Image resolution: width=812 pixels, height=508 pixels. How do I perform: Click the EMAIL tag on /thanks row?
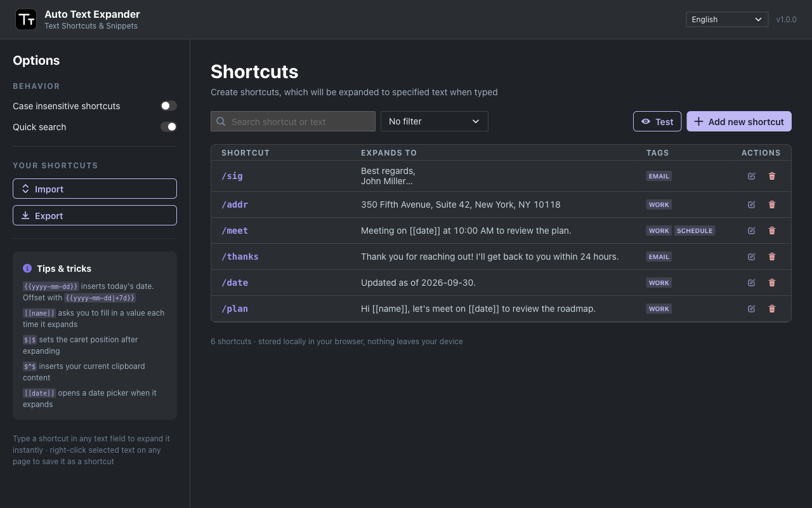[x=659, y=257]
